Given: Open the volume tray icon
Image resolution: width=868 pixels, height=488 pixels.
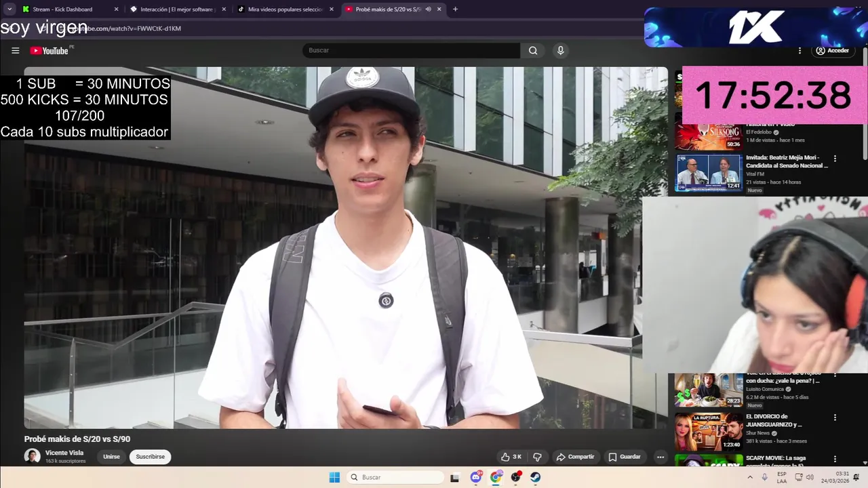Looking at the screenshot, I should [810, 477].
